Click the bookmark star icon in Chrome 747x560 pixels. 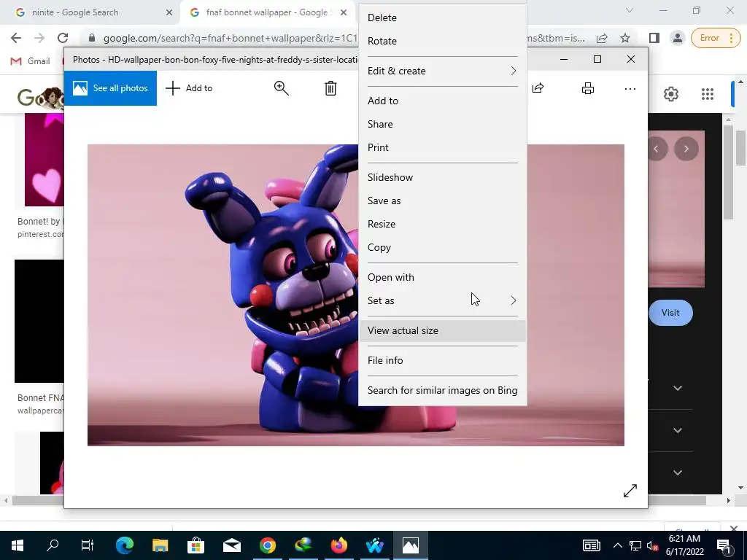pyautogui.click(x=625, y=38)
